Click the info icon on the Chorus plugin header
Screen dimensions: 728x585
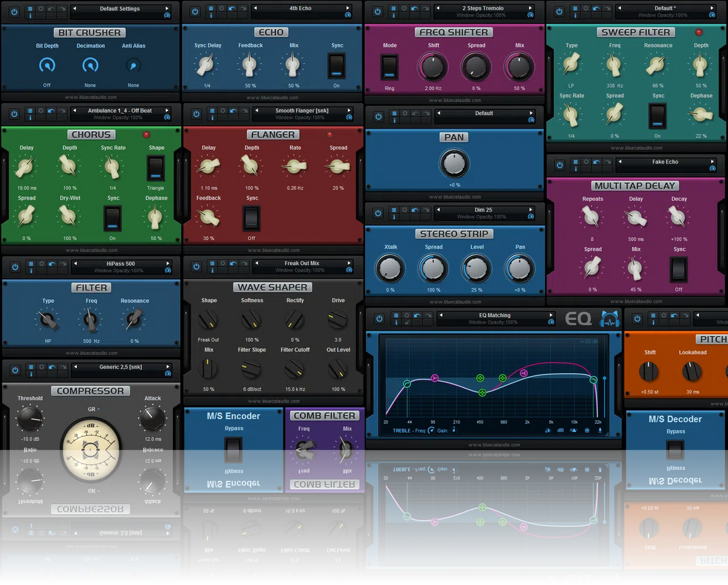coord(30,118)
